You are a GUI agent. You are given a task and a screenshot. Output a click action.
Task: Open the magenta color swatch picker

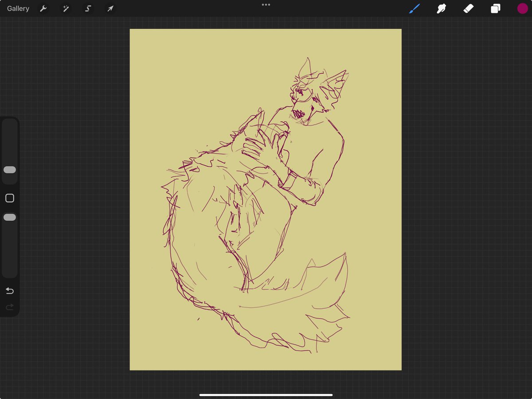pos(522,8)
